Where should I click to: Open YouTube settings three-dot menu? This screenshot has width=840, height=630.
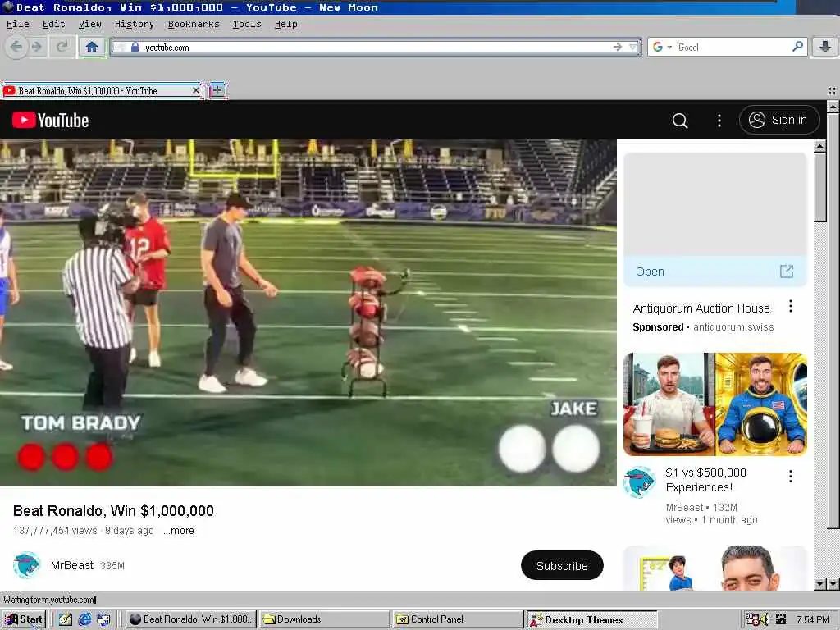(x=719, y=121)
